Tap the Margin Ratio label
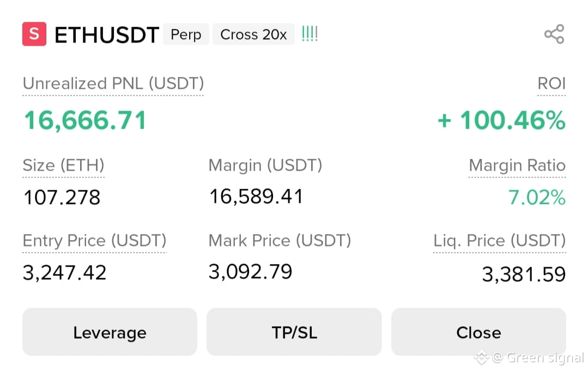The width and height of the screenshot is (588, 371). [x=517, y=165]
